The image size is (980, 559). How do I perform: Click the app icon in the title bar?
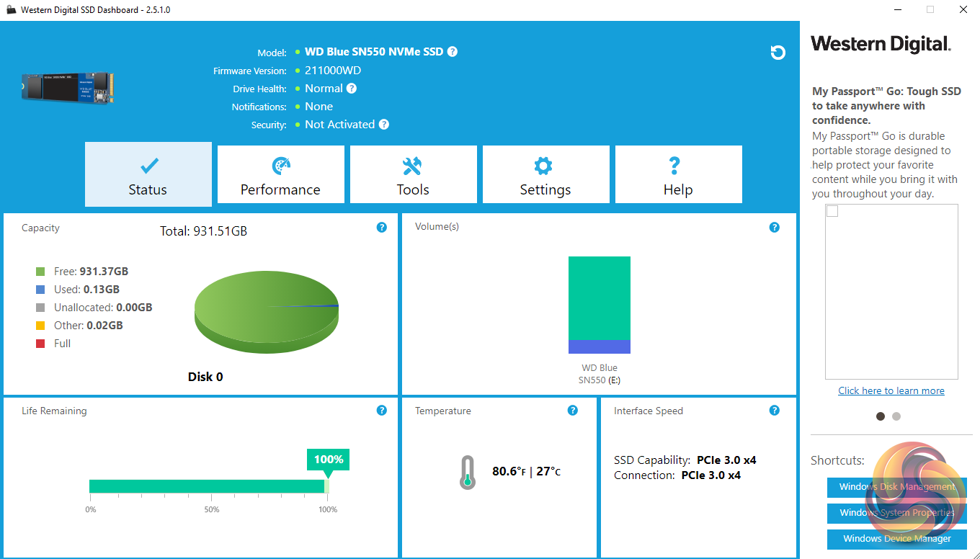11,10
